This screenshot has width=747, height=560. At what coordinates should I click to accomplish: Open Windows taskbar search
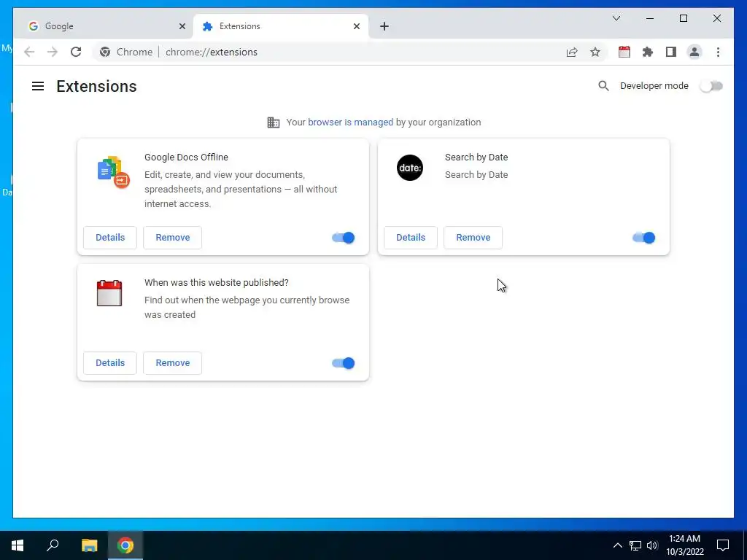point(53,545)
